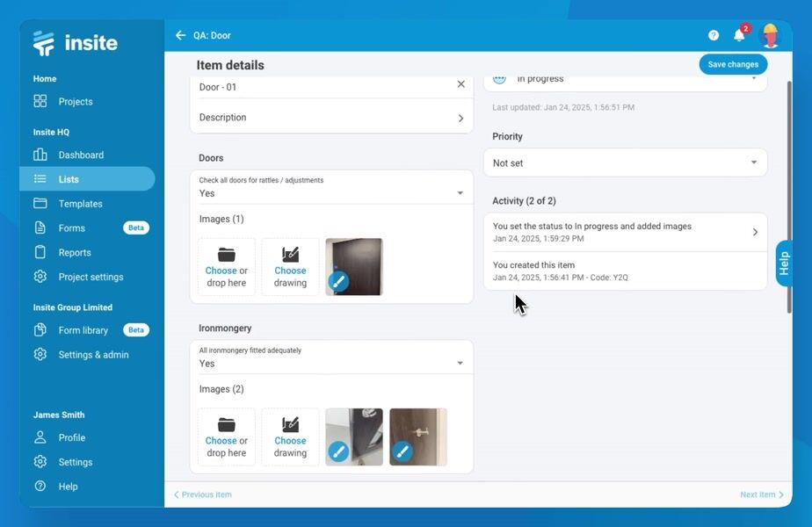The image size is (812, 527).
Task: Click the back arrow beside QA: Door
Action: pyautogui.click(x=180, y=35)
